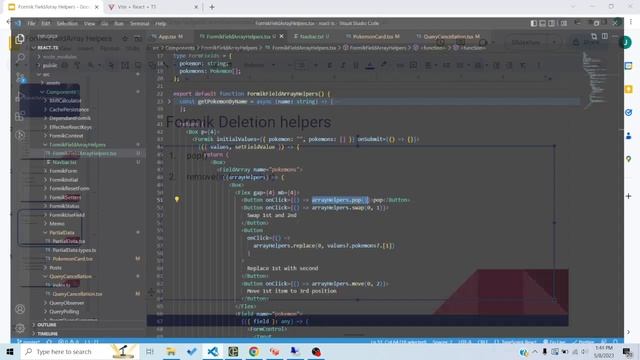This screenshot has height=360, width=640.
Task: Open the Selection menu
Action: point(67,24)
